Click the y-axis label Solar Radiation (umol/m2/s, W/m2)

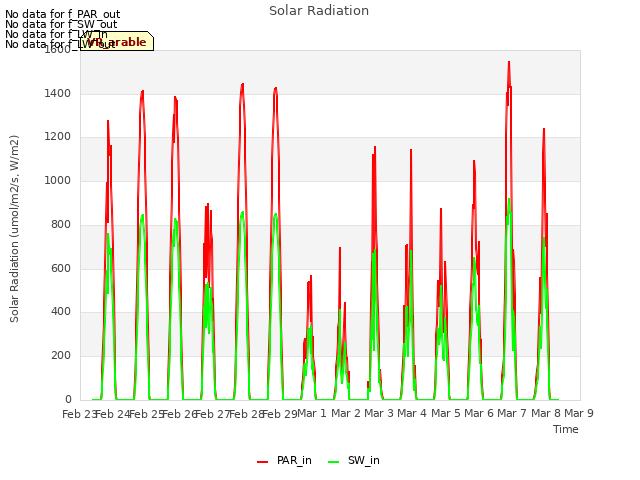click(14, 229)
